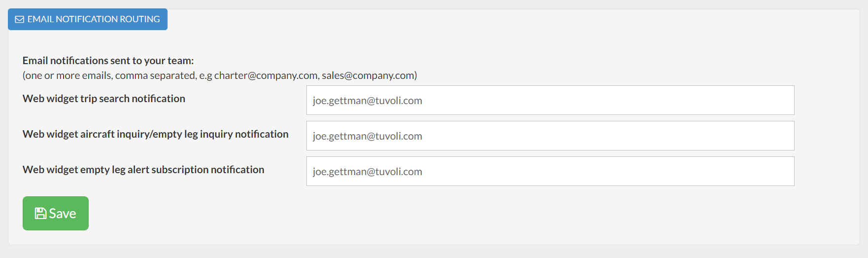Screen dimensions: 868x258
Task: Click joe.gettman@tuvoli.com in the empty leg alert field
Action: tap(367, 172)
